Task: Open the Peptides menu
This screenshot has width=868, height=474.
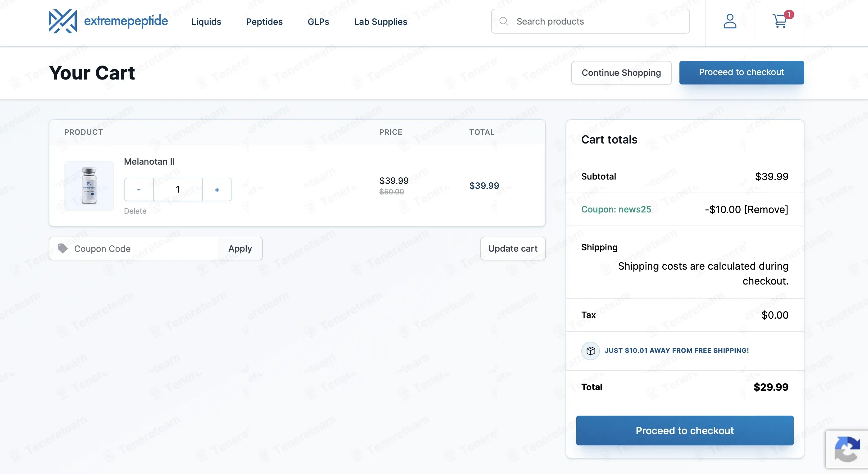Action: click(x=264, y=21)
